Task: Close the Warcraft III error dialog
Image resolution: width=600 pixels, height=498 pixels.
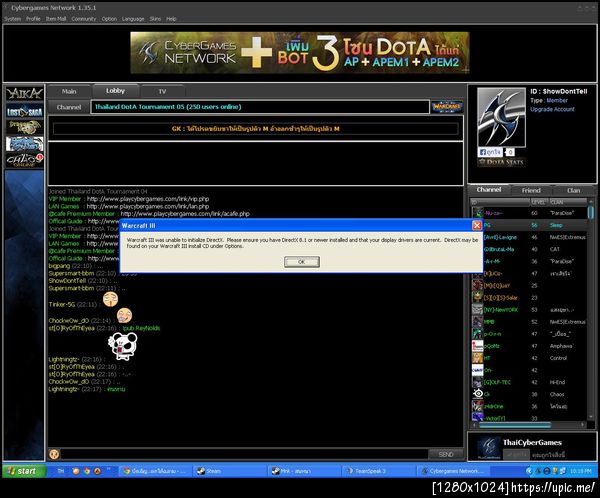Action: (477, 225)
